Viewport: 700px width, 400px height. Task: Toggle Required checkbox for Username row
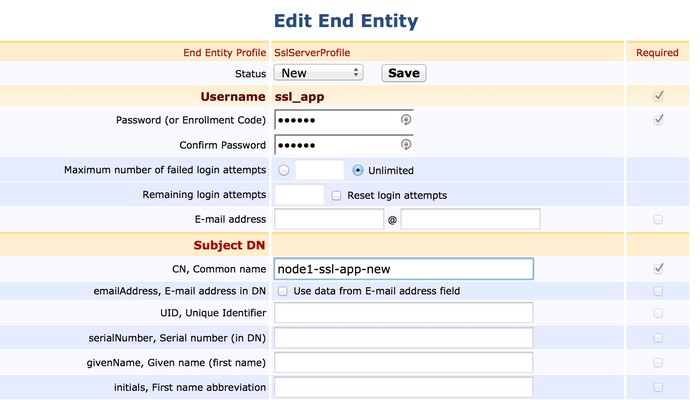[x=657, y=96]
